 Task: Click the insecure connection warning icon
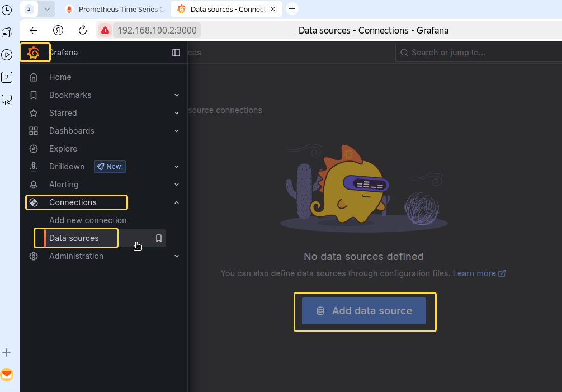(x=105, y=30)
